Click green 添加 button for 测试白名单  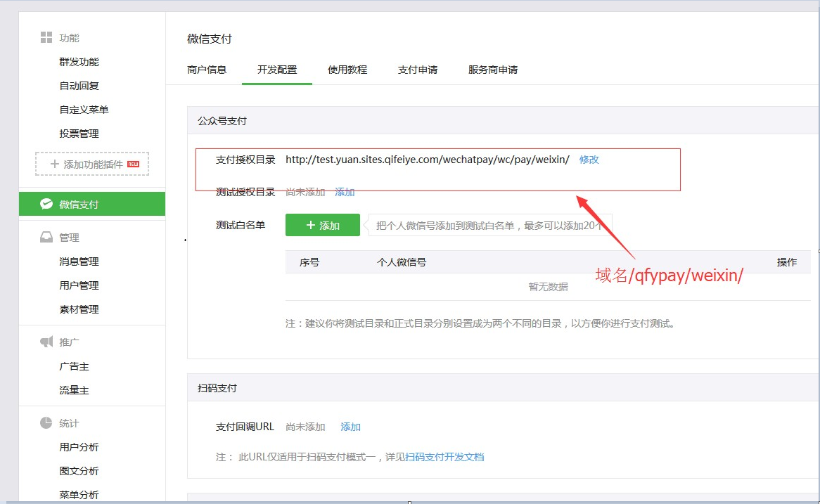pos(323,225)
